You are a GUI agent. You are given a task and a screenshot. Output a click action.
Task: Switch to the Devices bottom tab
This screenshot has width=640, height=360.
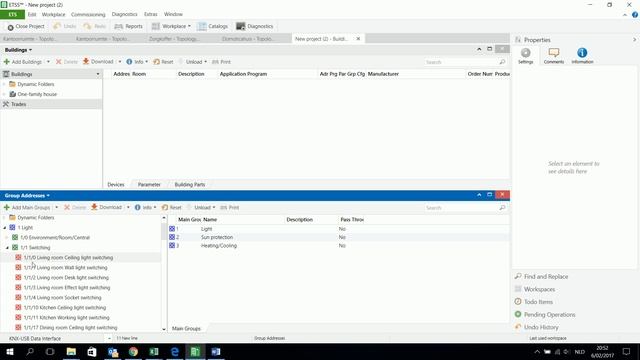(x=116, y=184)
